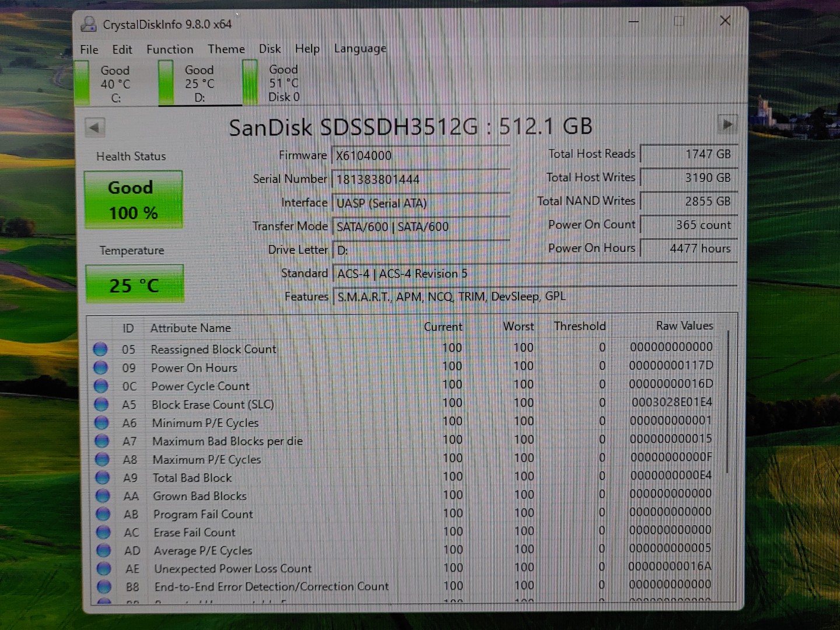This screenshot has width=840, height=630.
Task: Click the Attribute Name column header
Action: (x=190, y=328)
